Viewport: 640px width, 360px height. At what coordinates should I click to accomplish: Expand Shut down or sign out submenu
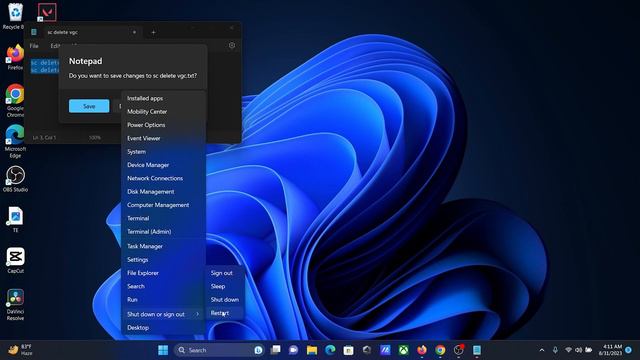point(163,314)
